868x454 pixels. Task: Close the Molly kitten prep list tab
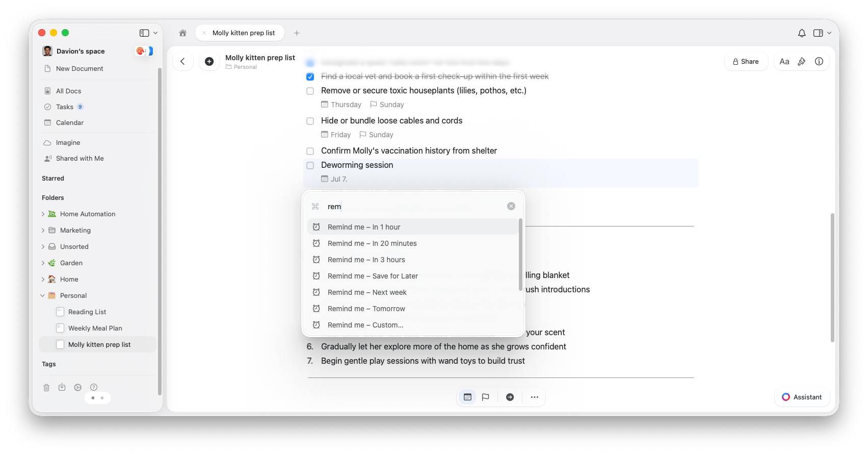click(204, 33)
